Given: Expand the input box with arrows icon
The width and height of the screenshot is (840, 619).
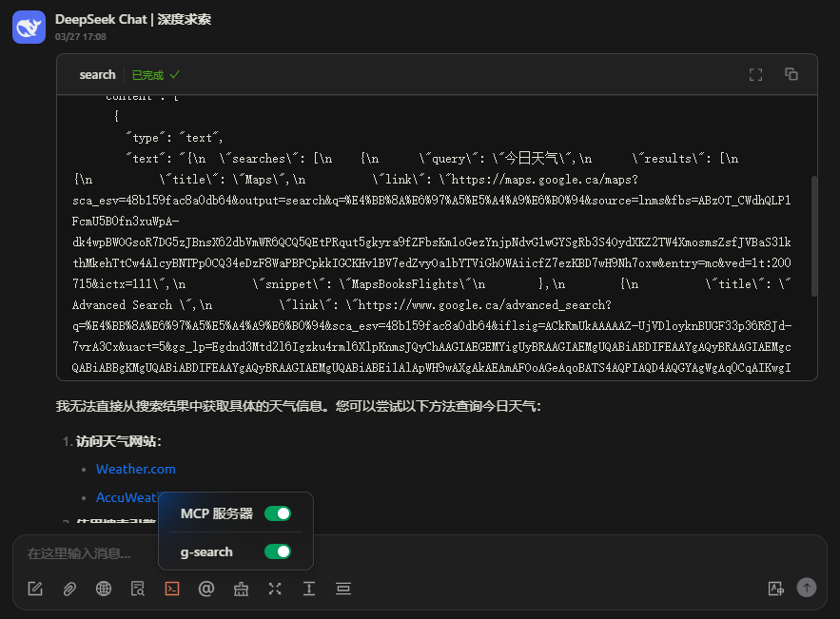Looking at the screenshot, I should coord(275,589).
